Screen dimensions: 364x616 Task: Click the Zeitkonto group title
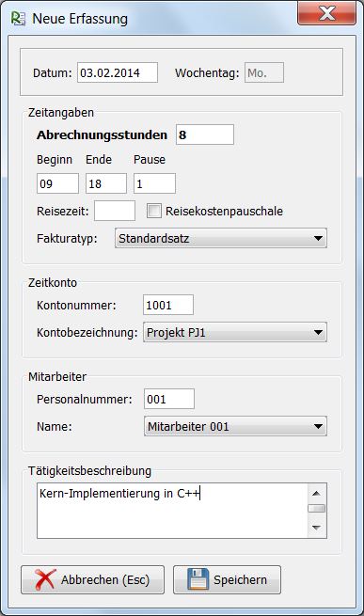coord(53,283)
